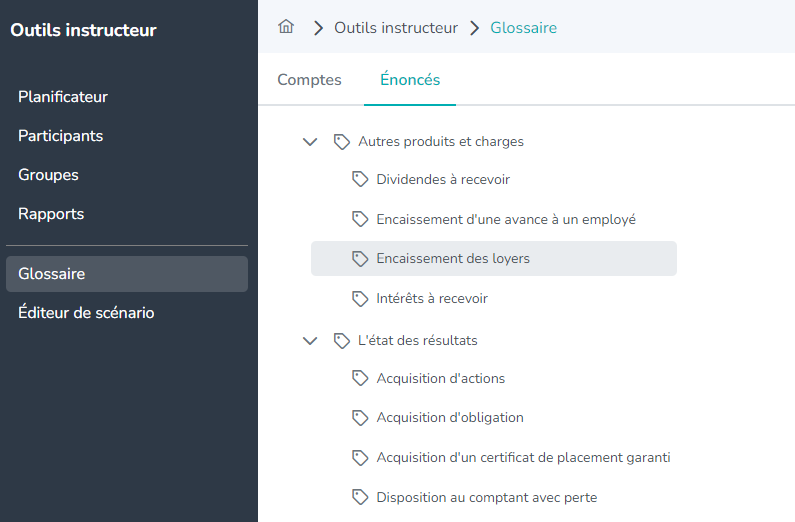The width and height of the screenshot is (795, 522).
Task: Click tag icon beside Intérêts à recevoir
Action: (x=360, y=299)
